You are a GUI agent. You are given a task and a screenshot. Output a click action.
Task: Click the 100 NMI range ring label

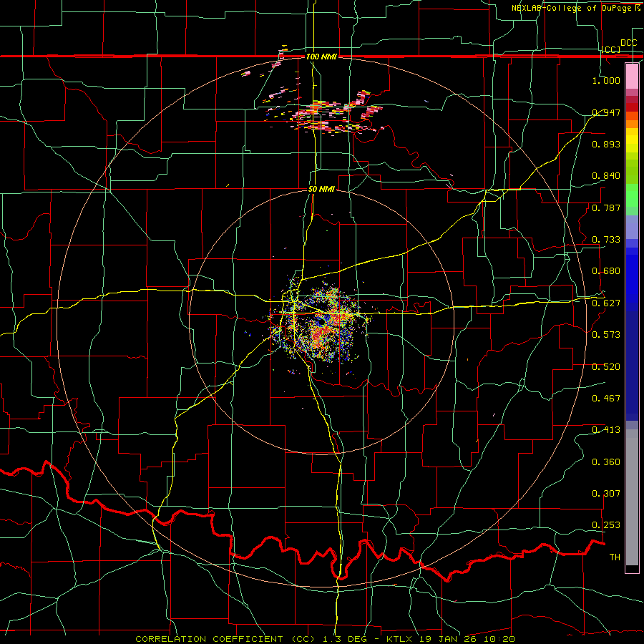click(321, 57)
